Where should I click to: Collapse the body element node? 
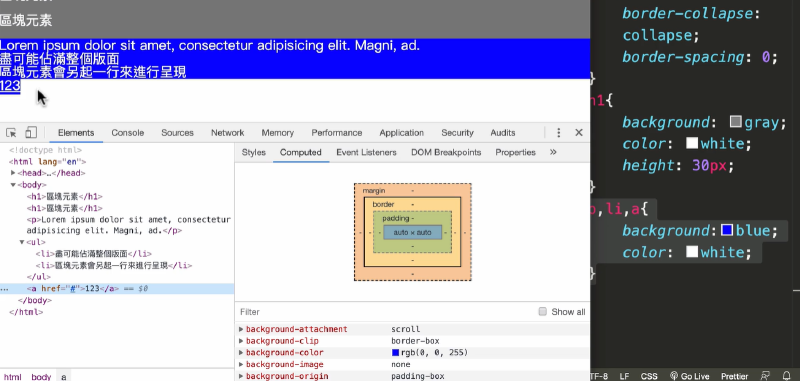point(13,185)
